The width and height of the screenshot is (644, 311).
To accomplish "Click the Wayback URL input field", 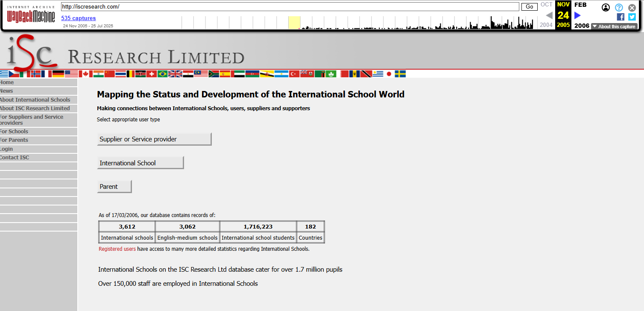I will pyautogui.click(x=290, y=7).
